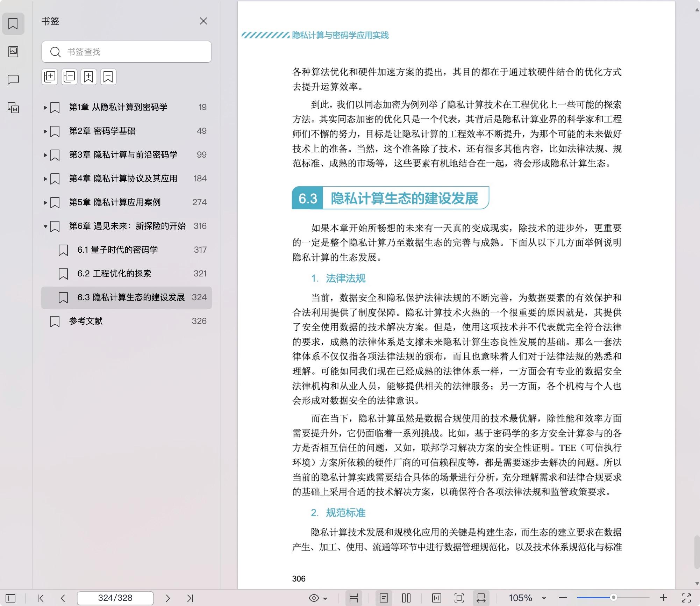
Task: Click the add bookmark icon
Action: (x=89, y=77)
